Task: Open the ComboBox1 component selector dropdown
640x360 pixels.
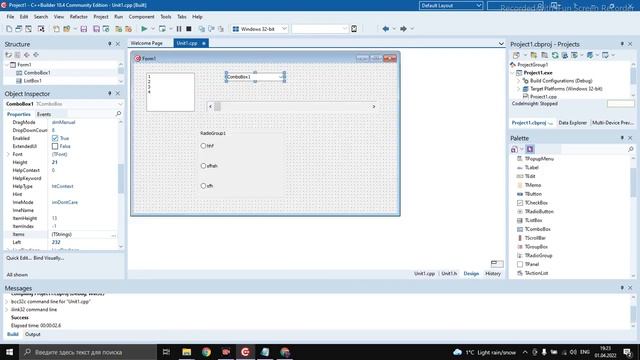Action: (x=120, y=104)
